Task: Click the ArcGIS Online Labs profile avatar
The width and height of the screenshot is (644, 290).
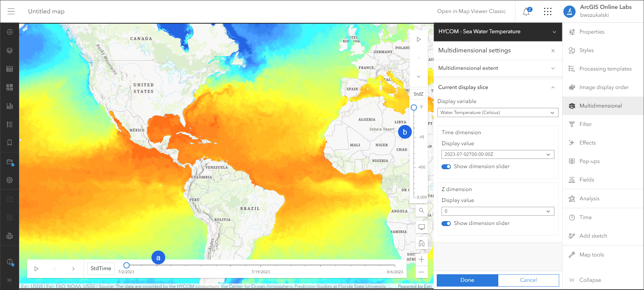Action: coord(569,12)
